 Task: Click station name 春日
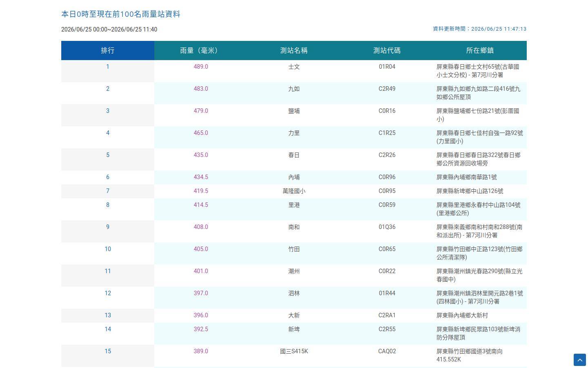(294, 155)
